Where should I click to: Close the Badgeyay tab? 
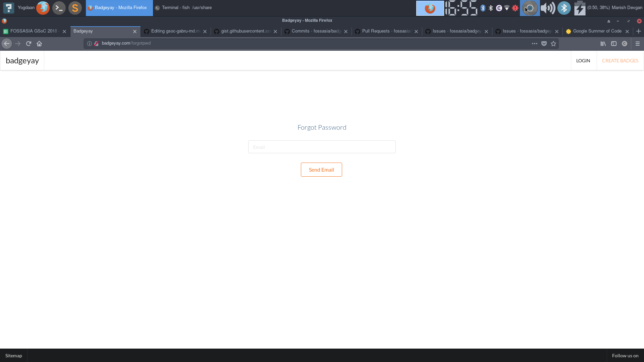click(135, 32)
